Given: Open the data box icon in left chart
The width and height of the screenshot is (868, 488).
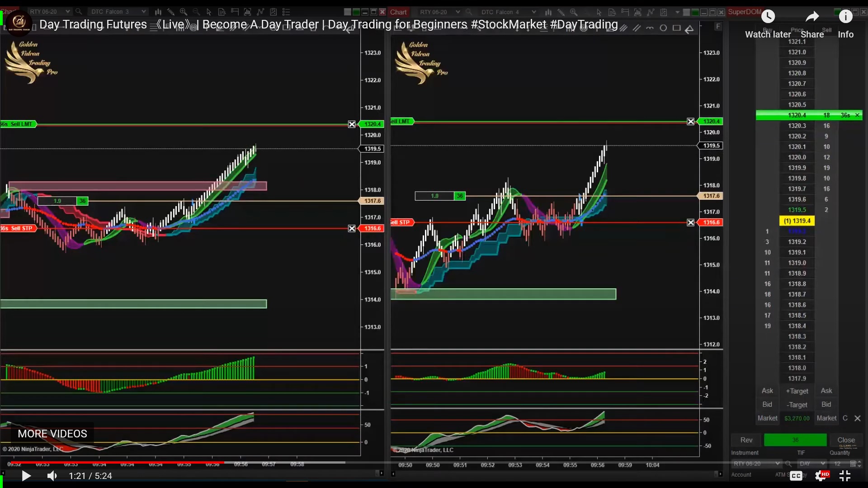Looking at the screenshot, I should (x=222, y=12).
